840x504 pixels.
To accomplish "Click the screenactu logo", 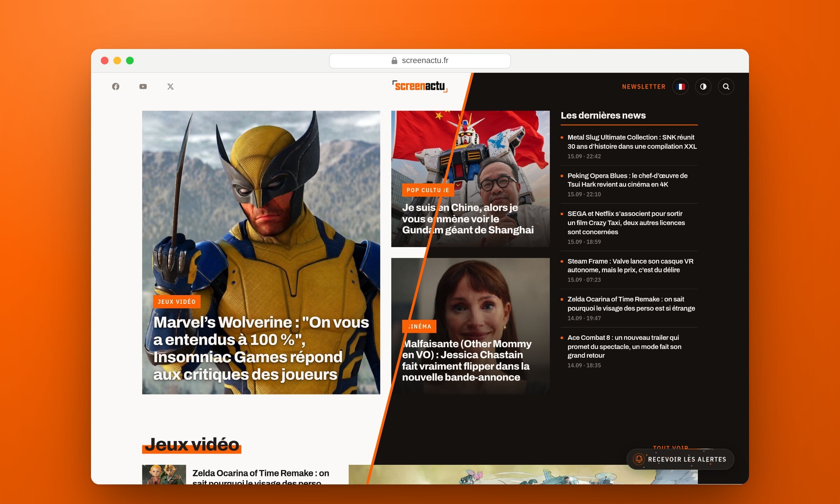I will click(x=420, y=86).
